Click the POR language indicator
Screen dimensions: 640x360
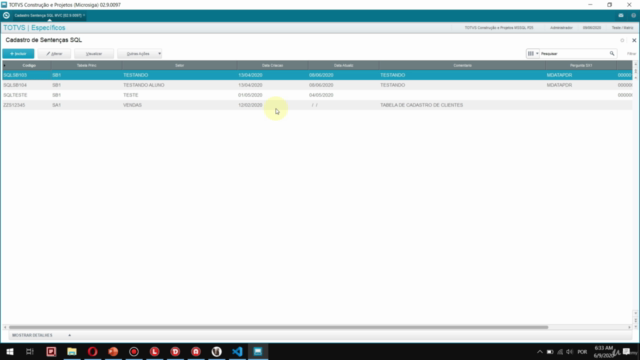[582, 352]
